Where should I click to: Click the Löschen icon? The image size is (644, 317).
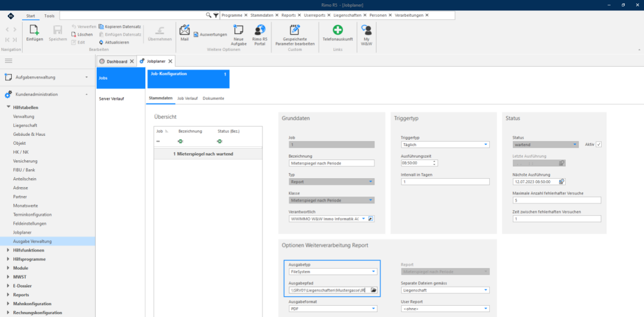[74, 34]
